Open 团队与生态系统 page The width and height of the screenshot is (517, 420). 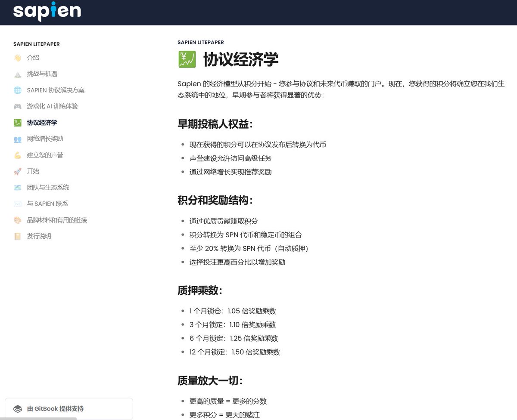tap(48, 188)
